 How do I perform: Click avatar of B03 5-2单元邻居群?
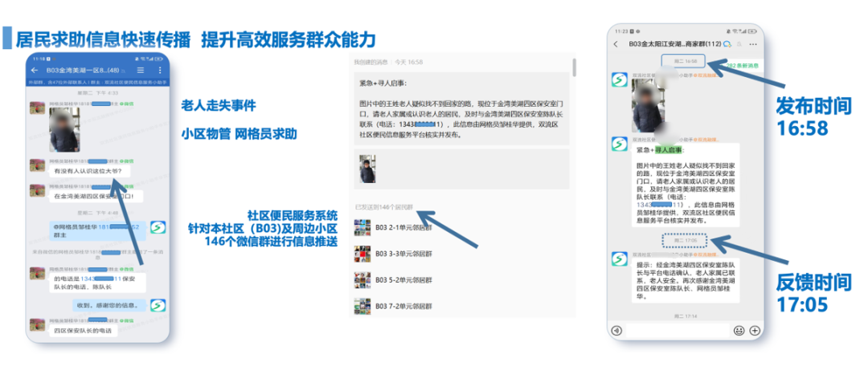pos(362,280)
